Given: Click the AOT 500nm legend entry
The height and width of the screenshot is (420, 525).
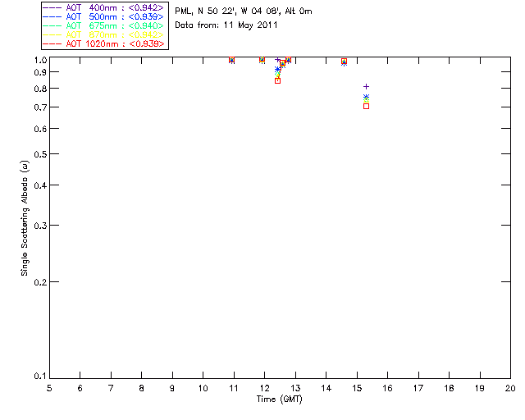Looking at the screenshot, I should (103, 16).
